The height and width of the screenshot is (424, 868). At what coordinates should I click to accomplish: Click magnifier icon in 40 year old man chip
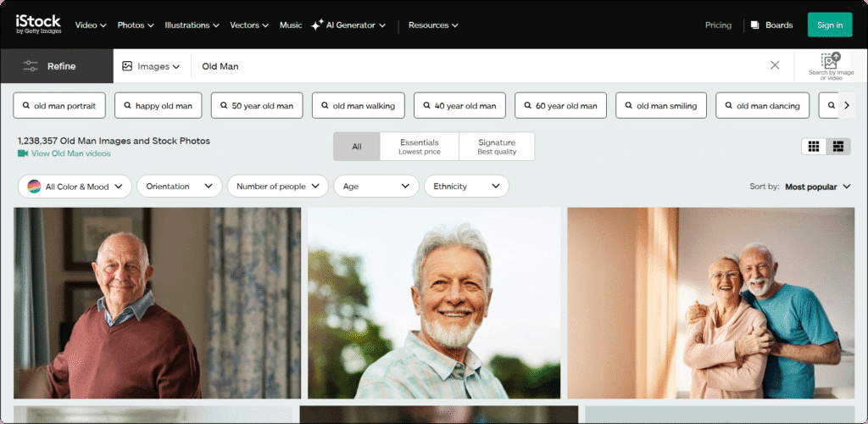[x=426, y=106]
